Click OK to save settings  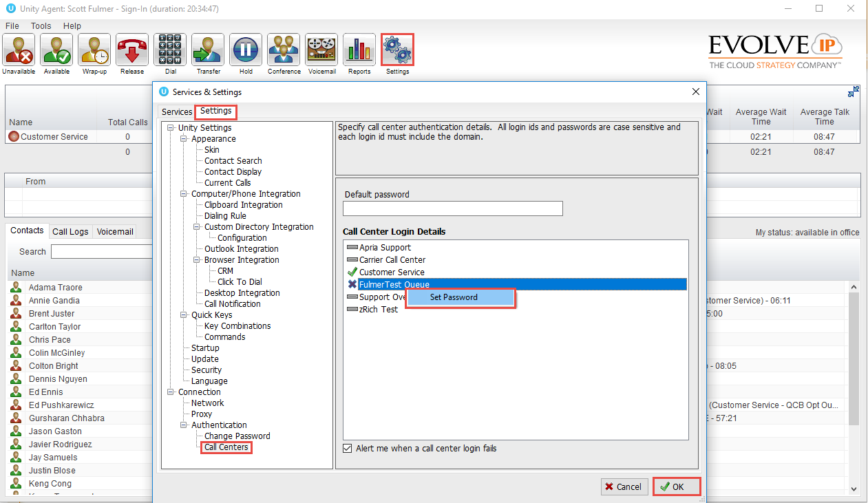click(x=677, y=486)
